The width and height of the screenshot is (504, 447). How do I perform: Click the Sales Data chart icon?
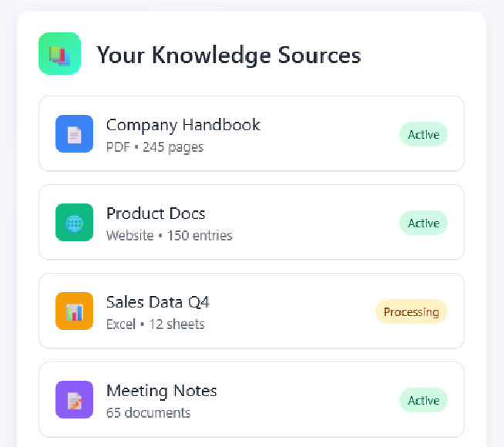point(74,311)
